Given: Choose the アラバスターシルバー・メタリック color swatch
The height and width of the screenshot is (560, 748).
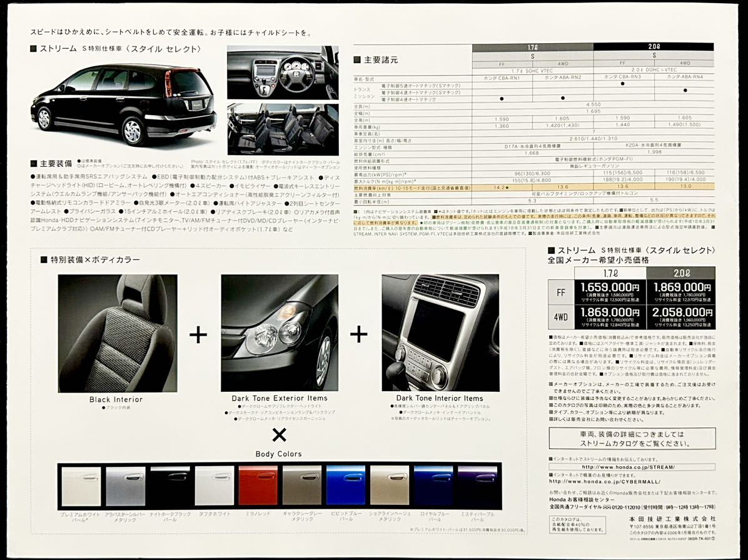Looking at the screenshot, I should point(126,486).
